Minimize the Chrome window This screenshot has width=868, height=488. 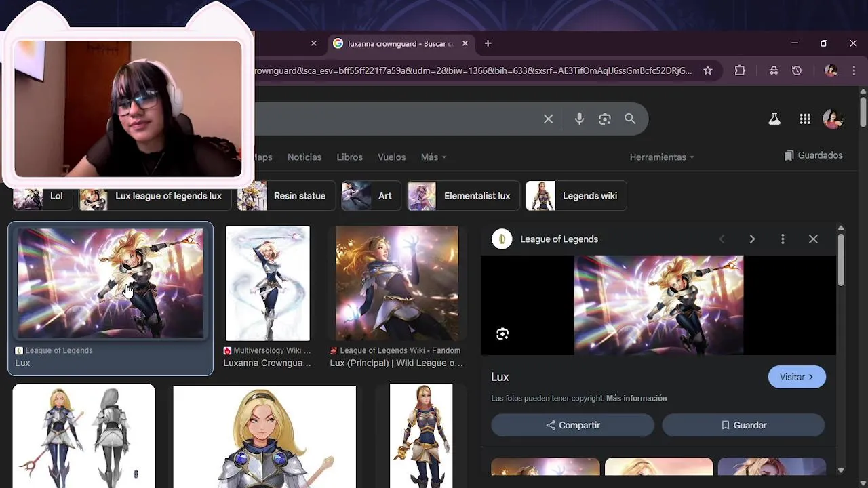795,43
